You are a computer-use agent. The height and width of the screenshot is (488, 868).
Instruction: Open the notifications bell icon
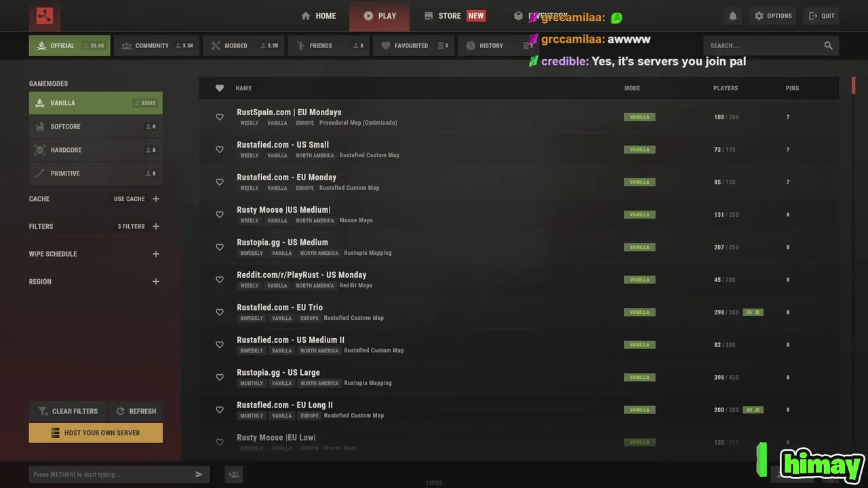click(x=732, y=16)
